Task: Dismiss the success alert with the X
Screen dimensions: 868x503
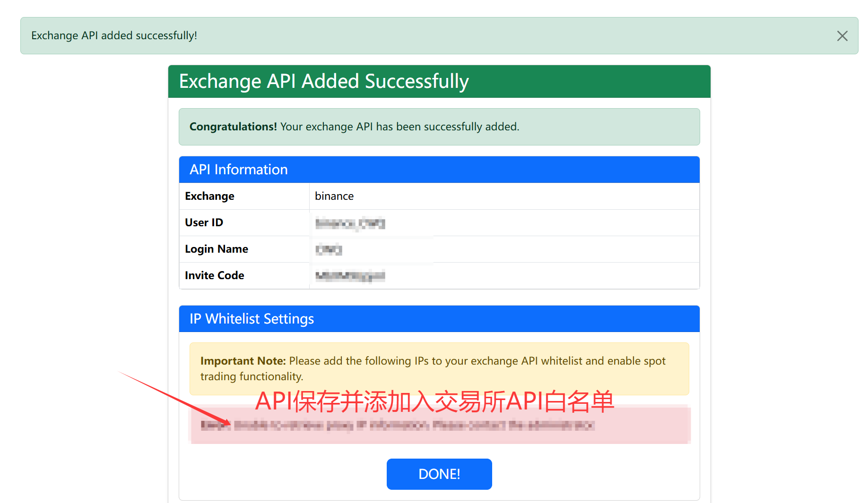Action: [x=842, y=35]
